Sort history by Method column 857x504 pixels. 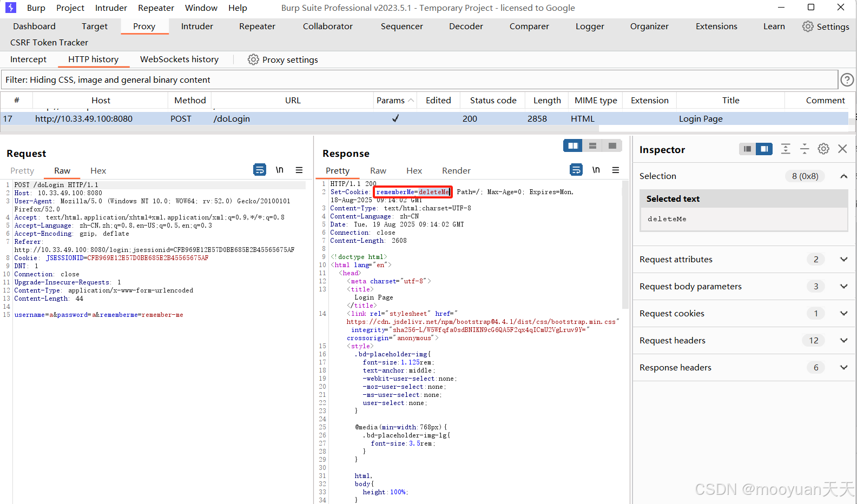pos(190,100)
